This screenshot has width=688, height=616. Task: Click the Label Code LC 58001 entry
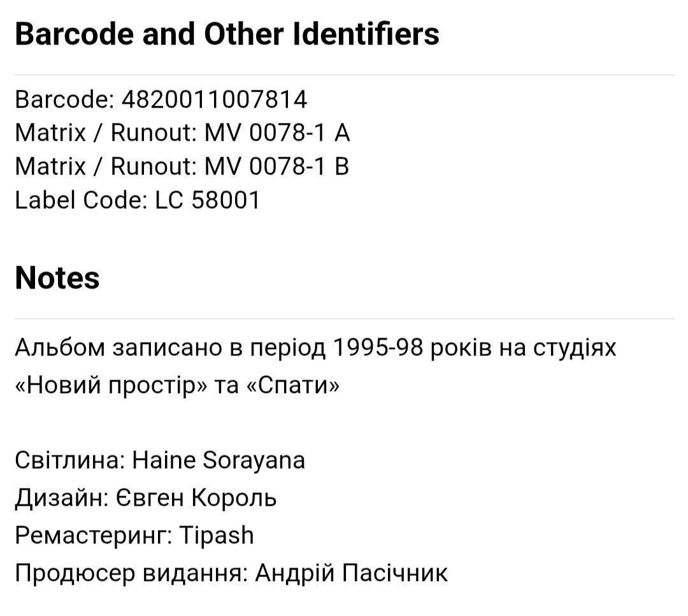[138, 201]
